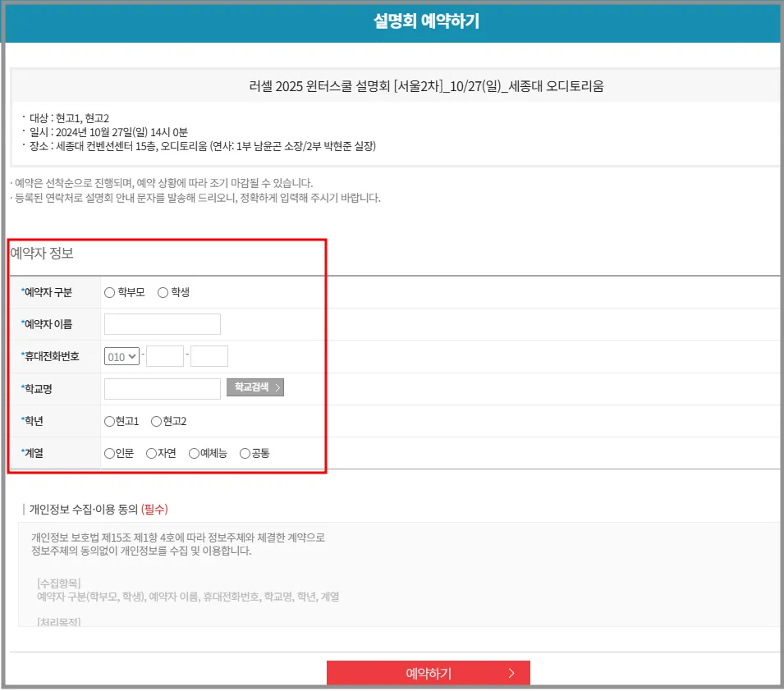This screenshot has height=691, width=784.
Task: Focus the 예약자 이름 input field
Action: [162, 324]
